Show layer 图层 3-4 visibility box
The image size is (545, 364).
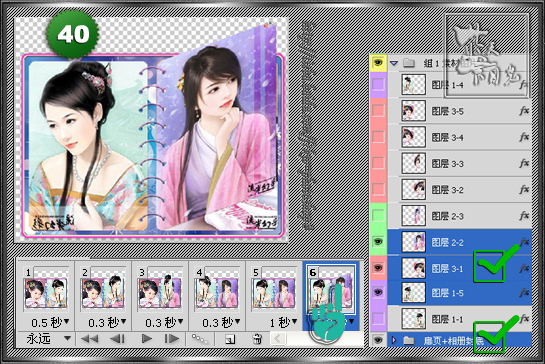378,137
